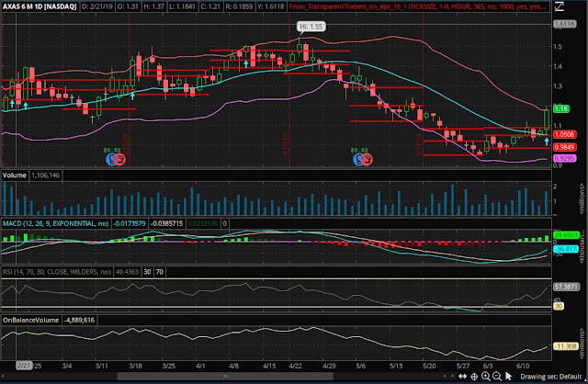
Task: Click the 57.3871 RSI value tag
Action: (x=566, y=287)
